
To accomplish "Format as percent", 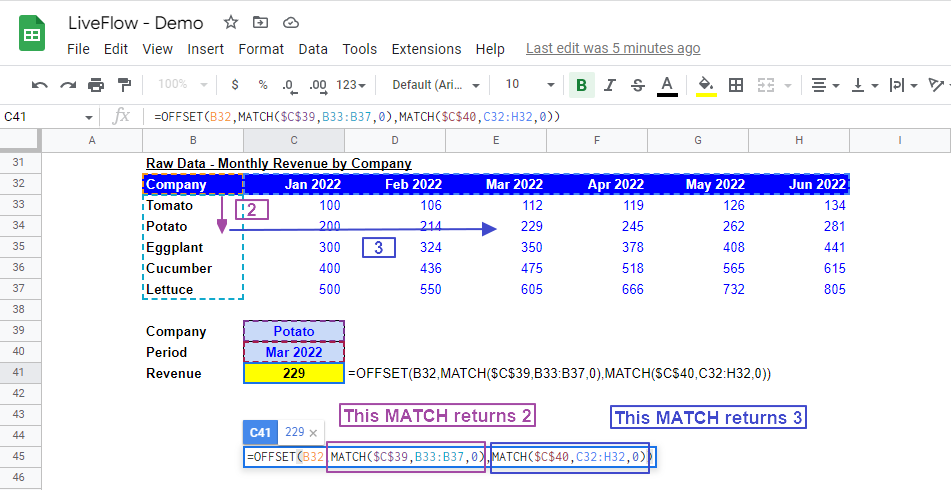I will (263, 85).
